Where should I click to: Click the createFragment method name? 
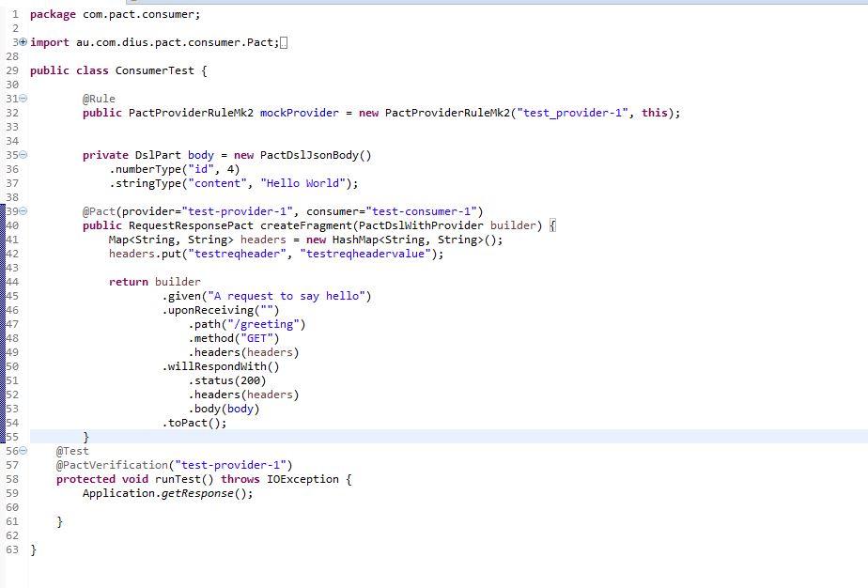pos(305,225)
